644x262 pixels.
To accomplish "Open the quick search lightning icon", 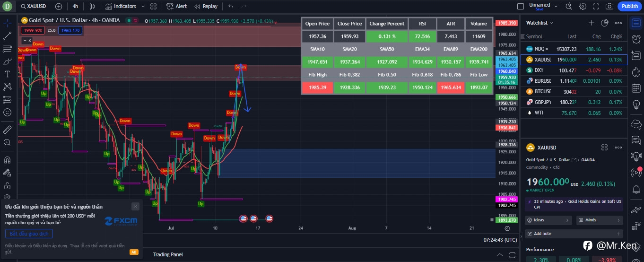I will 569,6.
